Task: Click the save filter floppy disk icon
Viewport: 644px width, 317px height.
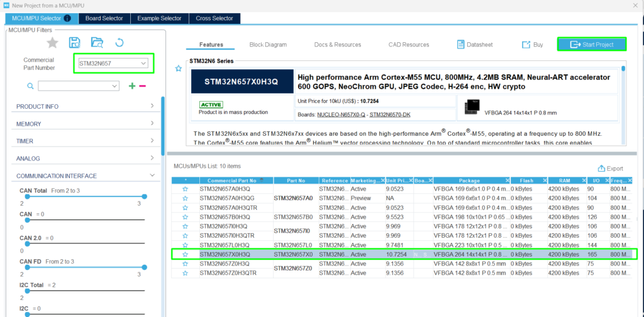Action: click(x=75, y=43)
